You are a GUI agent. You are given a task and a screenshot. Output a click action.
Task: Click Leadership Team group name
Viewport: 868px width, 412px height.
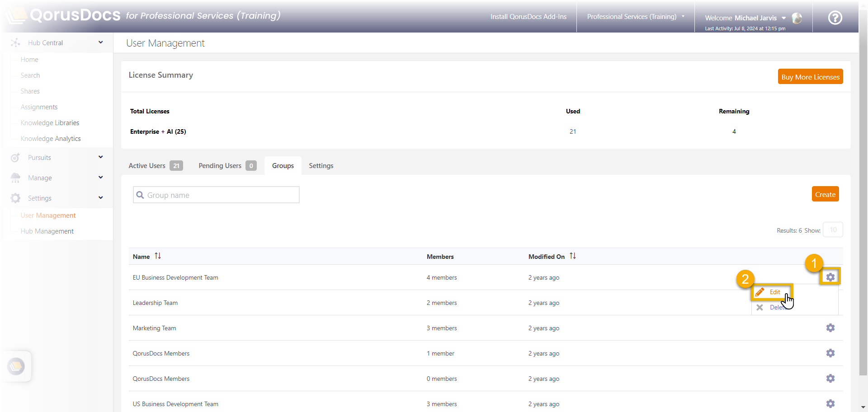[155, 303]
